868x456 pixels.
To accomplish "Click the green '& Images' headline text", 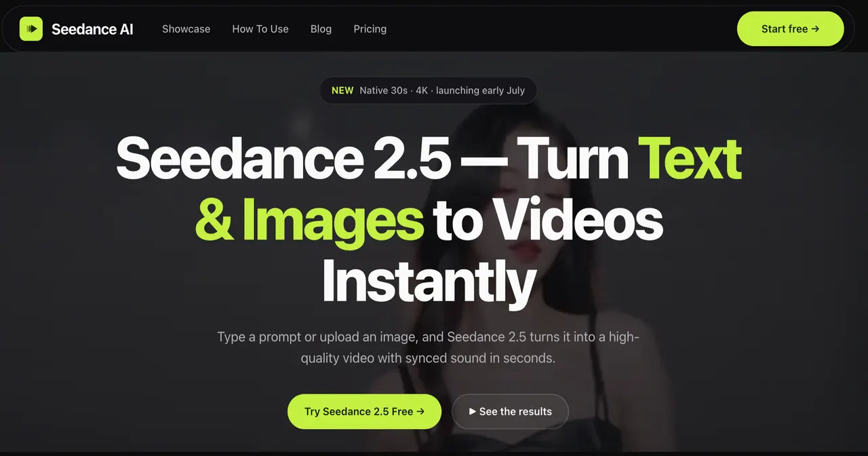I will (x=309, y=221).
